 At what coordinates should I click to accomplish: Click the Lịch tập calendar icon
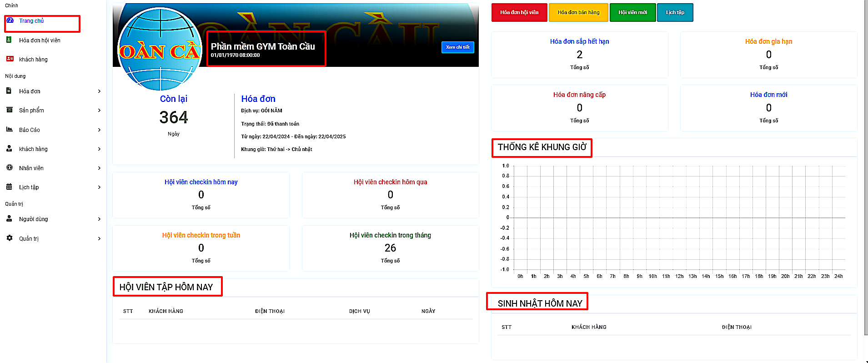point(9,187)
